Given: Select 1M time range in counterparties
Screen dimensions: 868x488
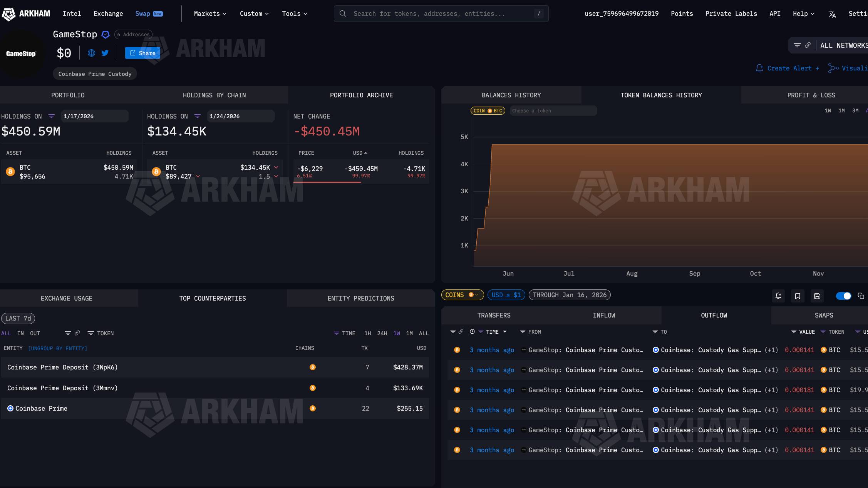Looking at the screenshot, I should point(409,333).
